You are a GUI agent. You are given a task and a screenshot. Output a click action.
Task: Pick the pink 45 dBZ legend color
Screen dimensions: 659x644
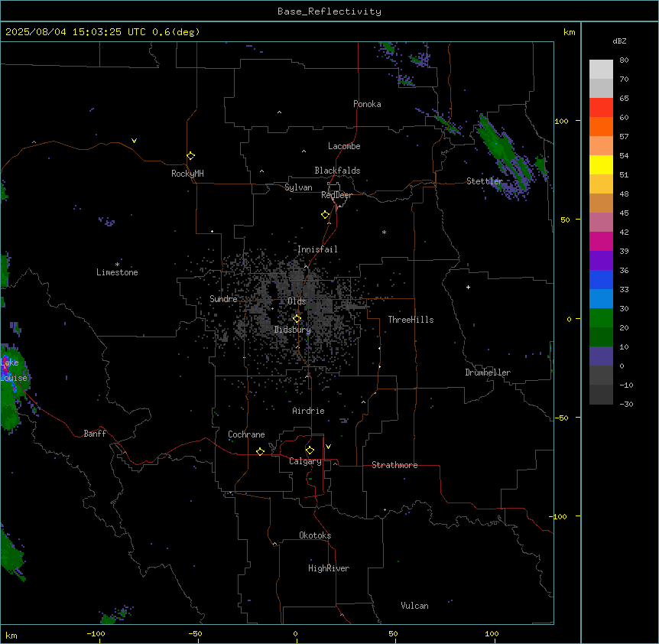click(x=601, y=222)
